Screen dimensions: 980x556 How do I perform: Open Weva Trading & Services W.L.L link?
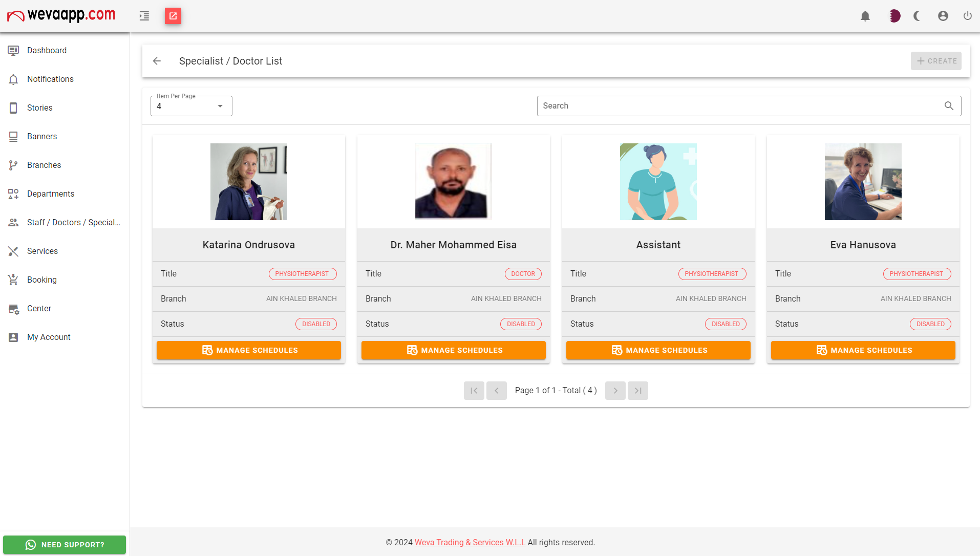coord(470,542)
